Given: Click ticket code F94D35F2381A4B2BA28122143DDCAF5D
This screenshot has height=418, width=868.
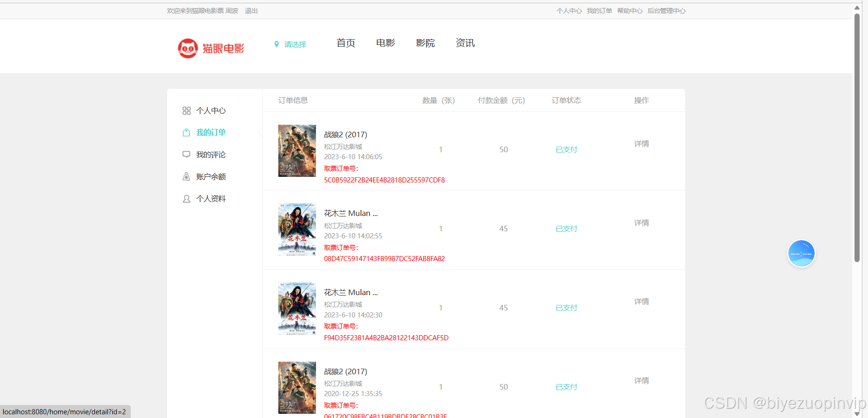Looking at the screenshot, I should click(386, 338).
